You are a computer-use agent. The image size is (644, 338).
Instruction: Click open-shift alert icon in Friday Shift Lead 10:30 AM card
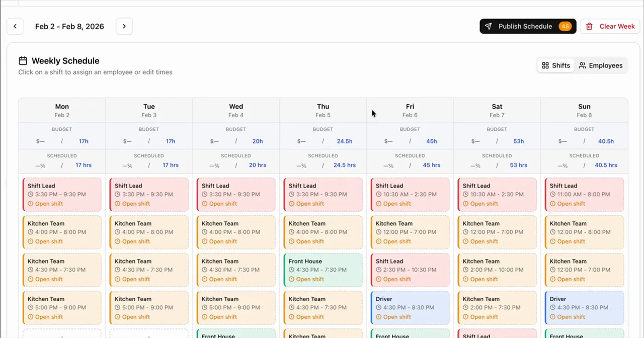click(x=379, y=204)
